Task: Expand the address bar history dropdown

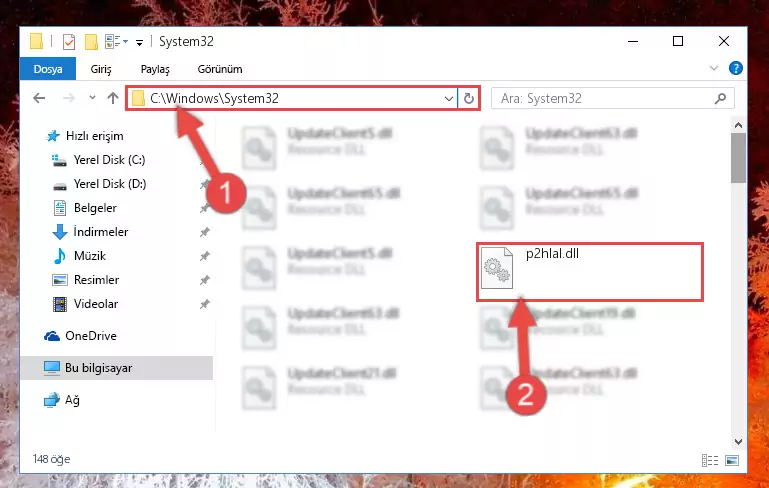Action: pos(448,99)
